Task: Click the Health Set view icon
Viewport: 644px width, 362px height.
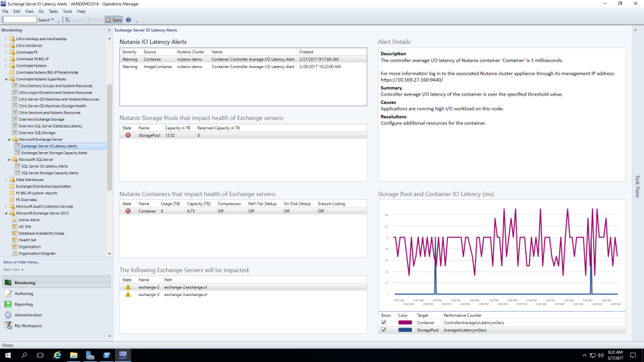Action: pos(15,240)
